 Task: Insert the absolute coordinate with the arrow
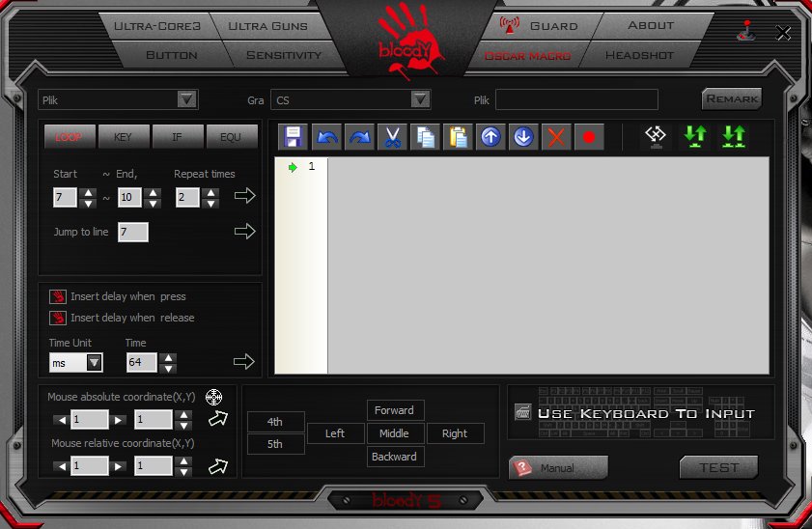[x=218, y=418]
